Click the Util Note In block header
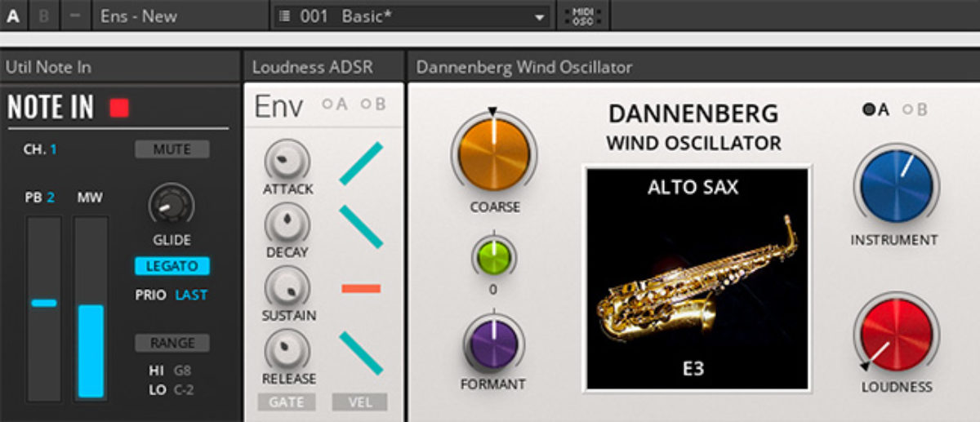980x422 pixels. click(x=121, y=67)
